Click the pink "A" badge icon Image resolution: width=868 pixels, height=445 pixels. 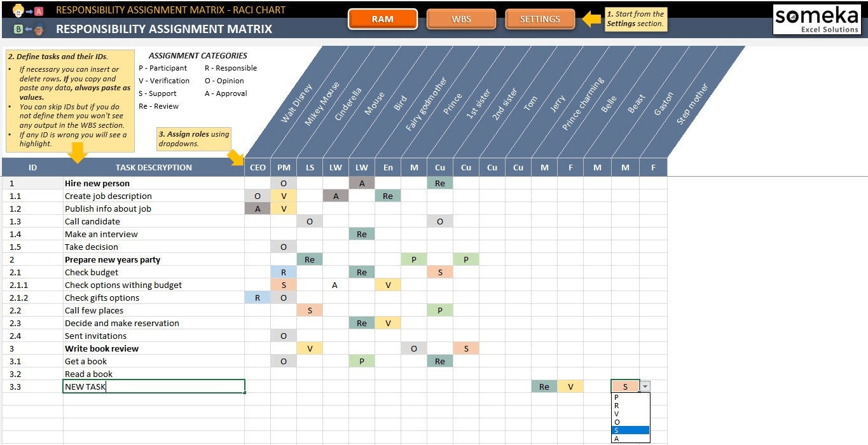click(x=39, y=11)
